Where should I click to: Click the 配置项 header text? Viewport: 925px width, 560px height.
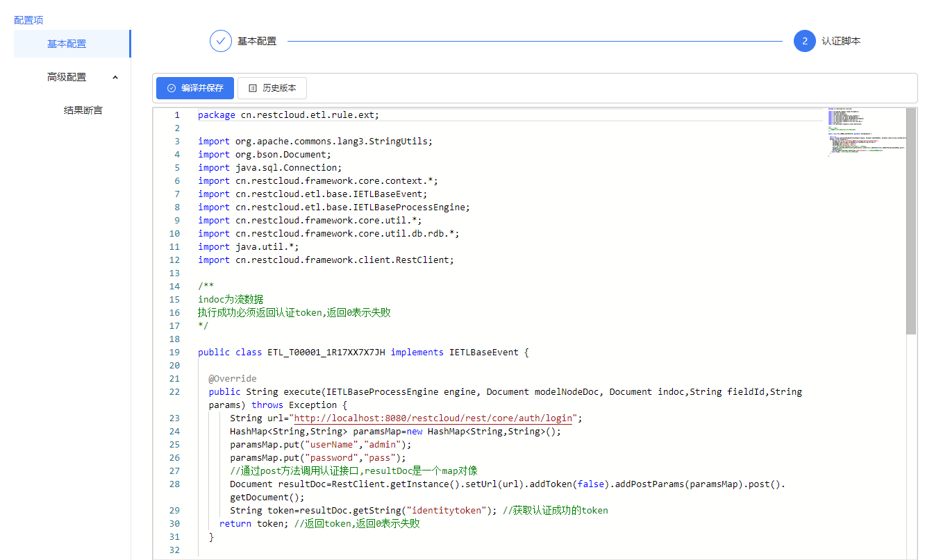pos(28,20)
